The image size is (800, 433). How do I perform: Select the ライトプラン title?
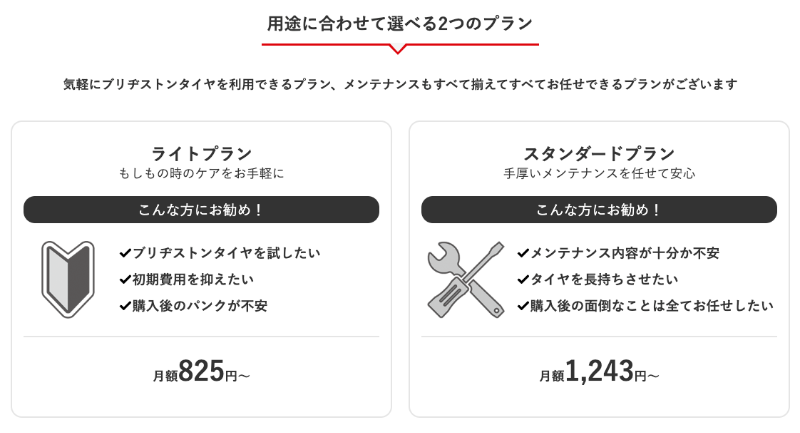tap(201, 153)
